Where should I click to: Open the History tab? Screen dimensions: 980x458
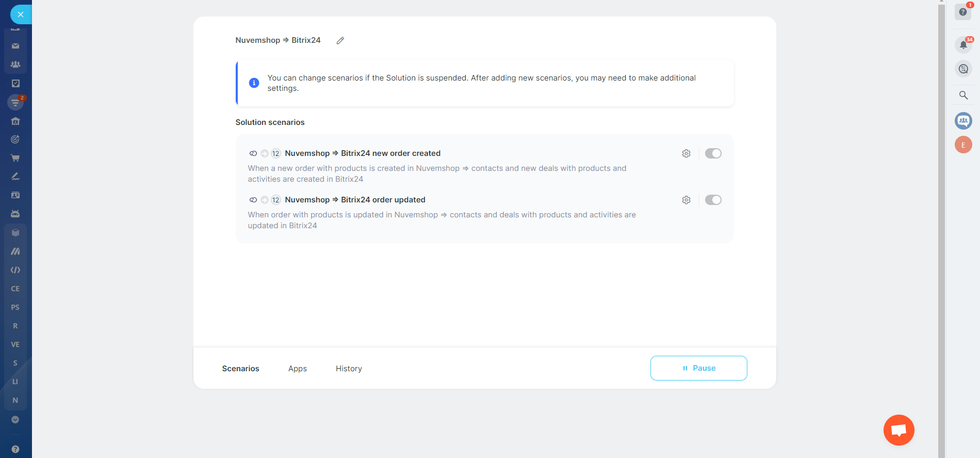point(349,369)
